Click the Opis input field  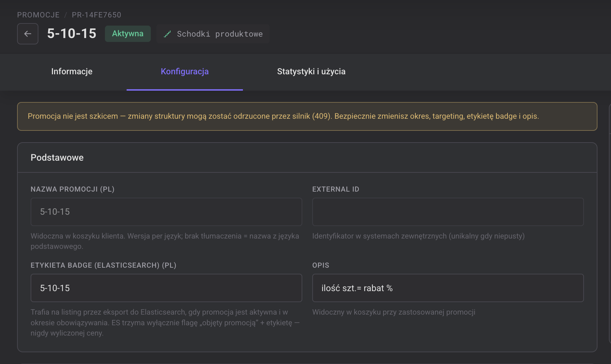pos(448,288)
